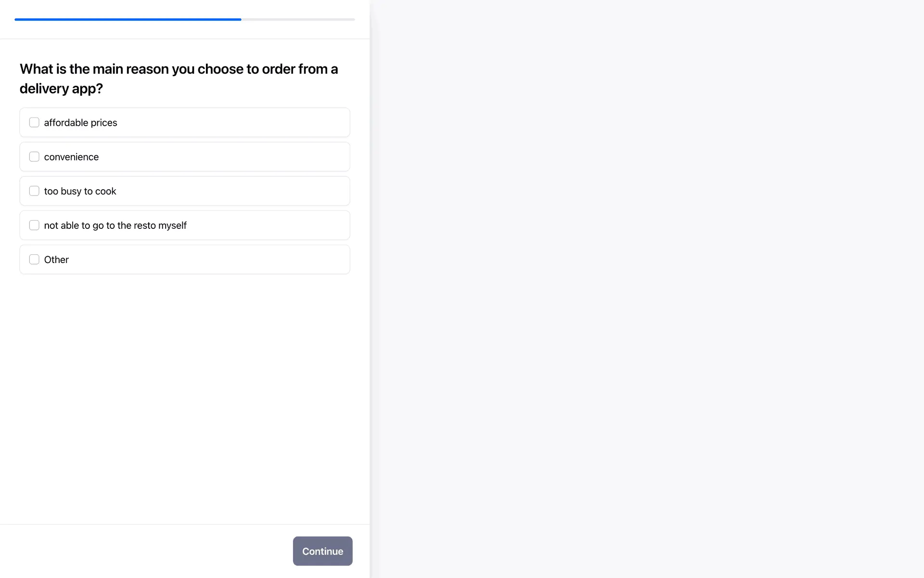Click the survey question heading text
This screenshot has height=578, width=924.
pos(179,79)
